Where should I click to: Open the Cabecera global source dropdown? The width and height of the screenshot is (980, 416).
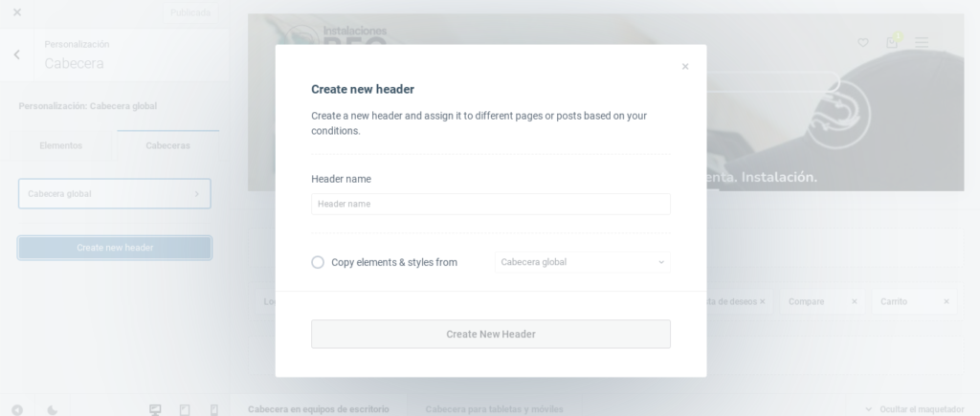[583, 262]
